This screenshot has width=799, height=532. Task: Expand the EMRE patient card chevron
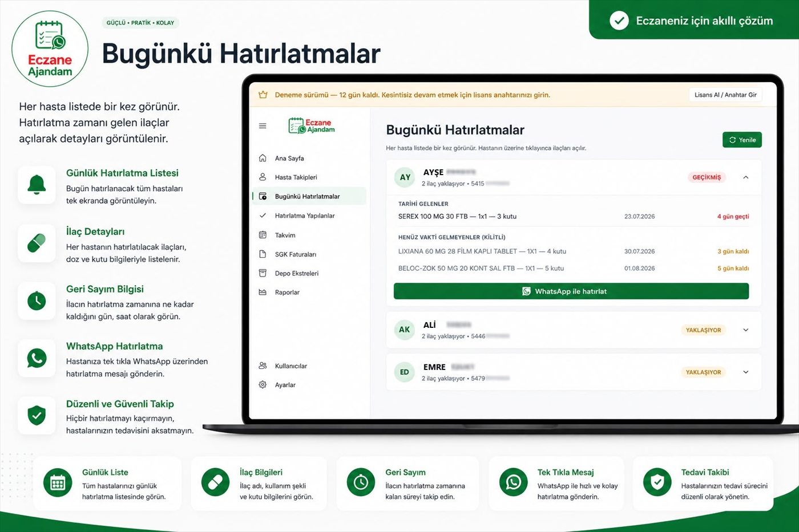(746, 372)
